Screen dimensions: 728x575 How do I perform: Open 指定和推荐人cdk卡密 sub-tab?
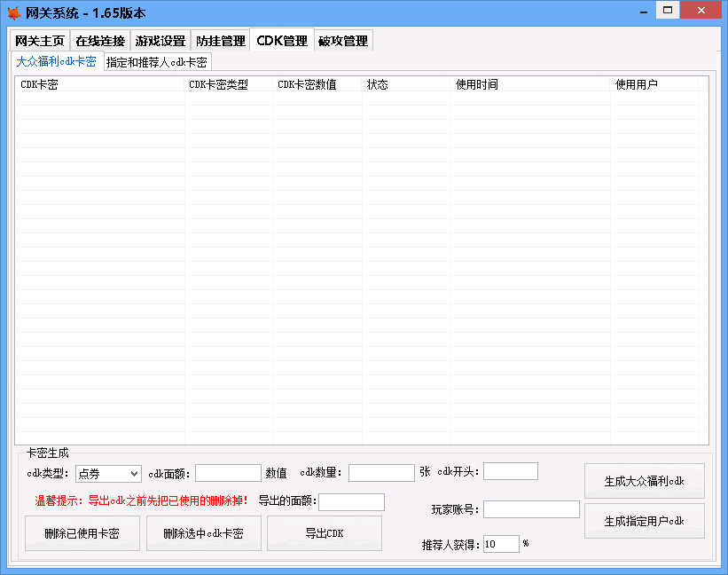[x=157, y=62]
